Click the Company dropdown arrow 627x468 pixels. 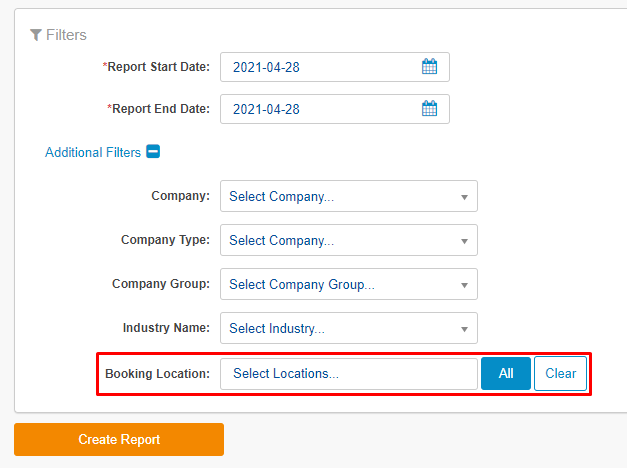pyautogui.click(x=464, y=197)
